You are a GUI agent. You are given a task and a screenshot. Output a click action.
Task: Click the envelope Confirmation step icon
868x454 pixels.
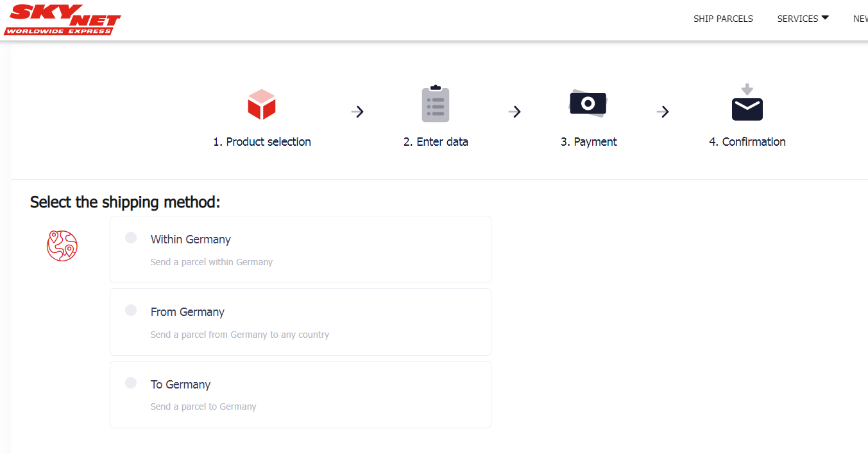click(747, 103)
